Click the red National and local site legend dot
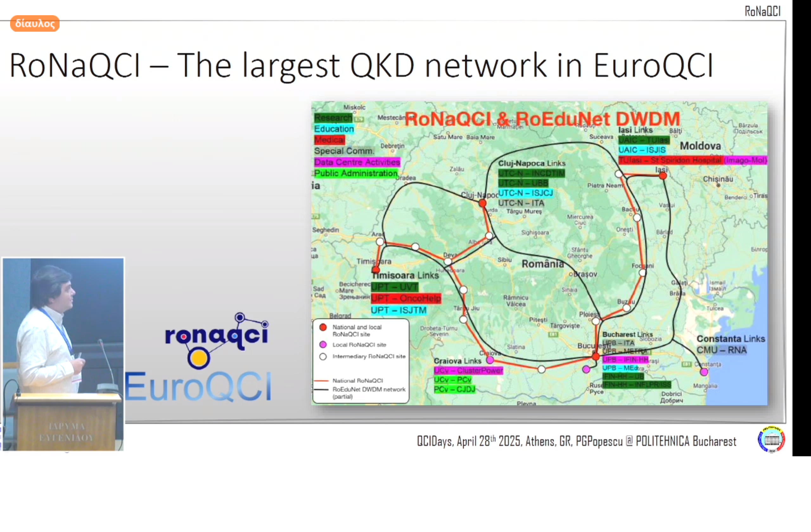The image size is (811, 532). (323, 327)
